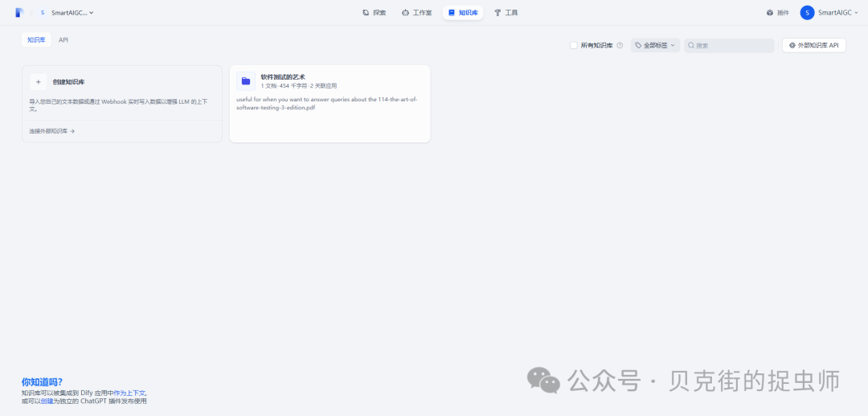
Task: Click the 'useful for when you want' description
Action: click(x=326, y=104)
